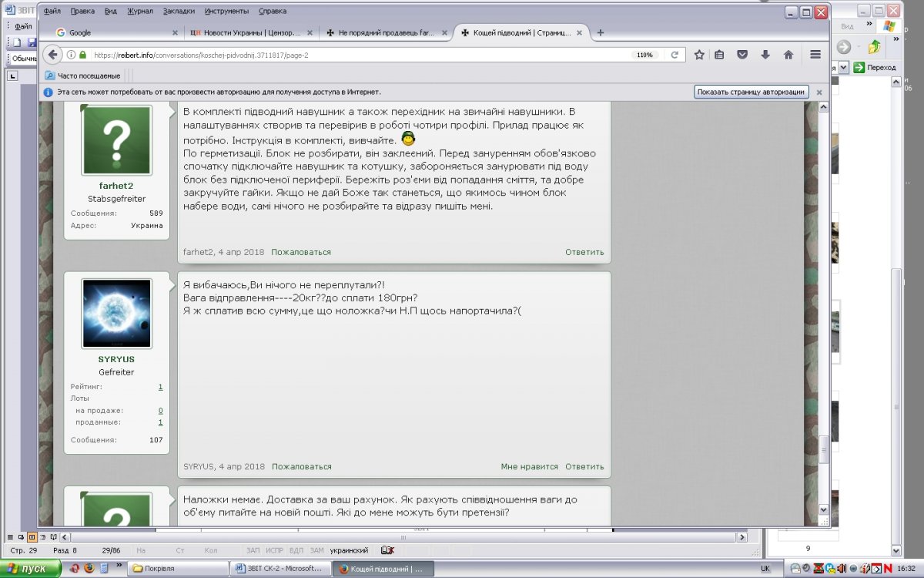
Task: Click the Pocket icon in Firefox toolbar
Action: point(742,55)
